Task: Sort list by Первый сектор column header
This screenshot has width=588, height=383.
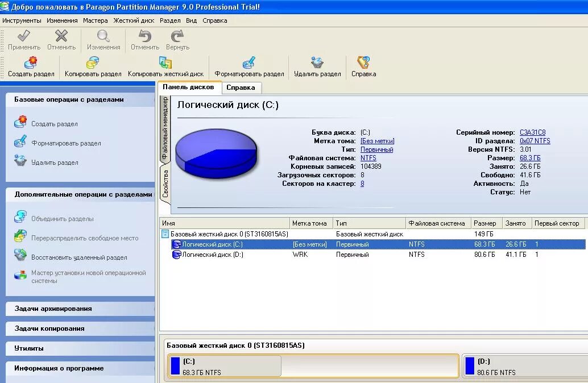Action: pyautogui.click(x=558, y=223)
